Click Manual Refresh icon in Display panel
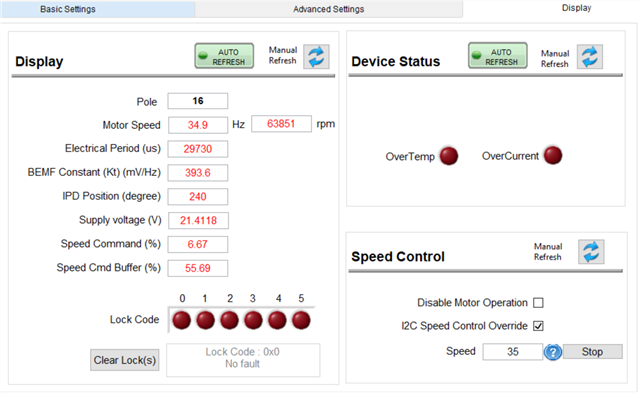Image resolution: width=640 pixels, height=393 pixels. (x=316, y=57)
